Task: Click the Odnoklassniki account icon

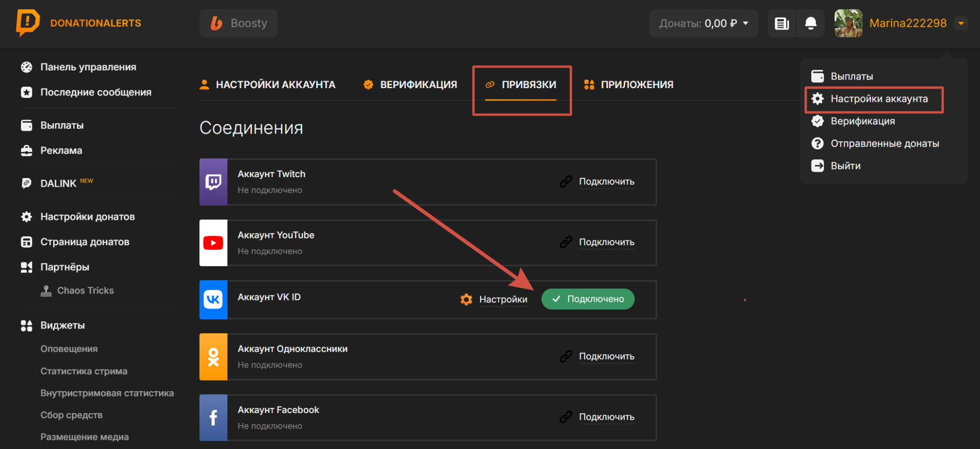Action: [x=213, y=357]
